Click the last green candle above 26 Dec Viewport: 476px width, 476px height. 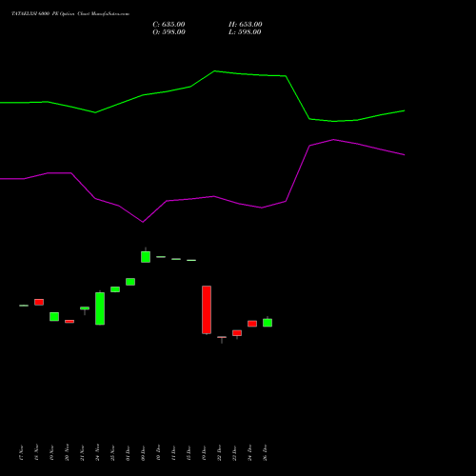click(x=268, y=323)
